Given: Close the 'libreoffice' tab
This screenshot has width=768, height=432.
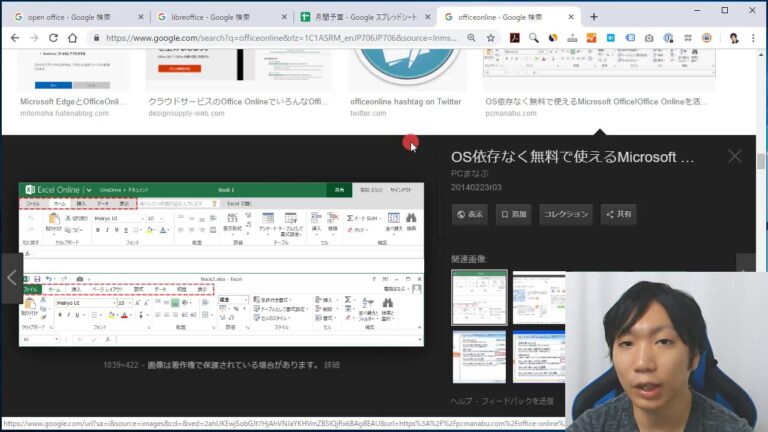Looking at the screenshot, I should (x=284, y=17).
